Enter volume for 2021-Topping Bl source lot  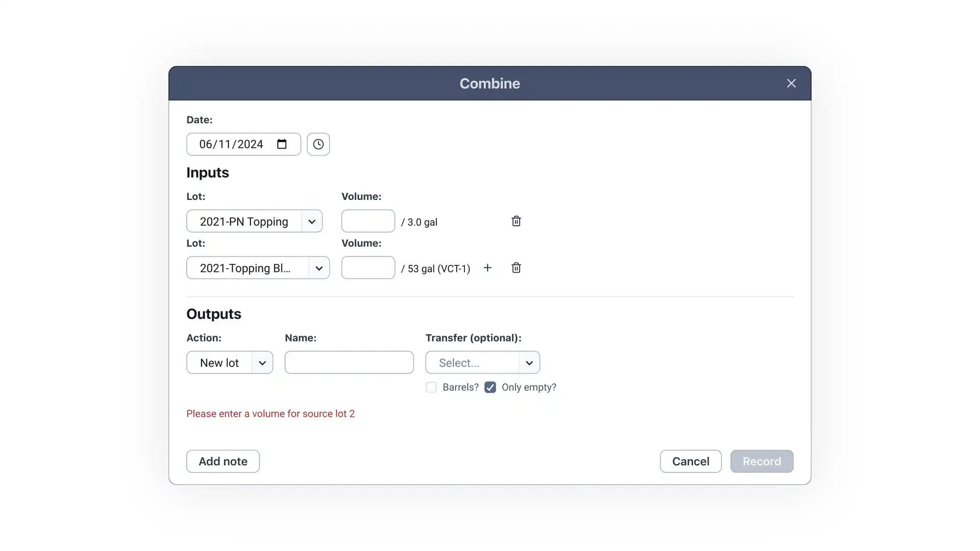(368, 268)
